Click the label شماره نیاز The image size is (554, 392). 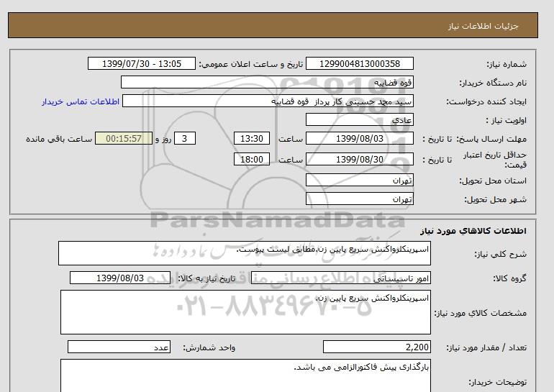tap(507, 64)
